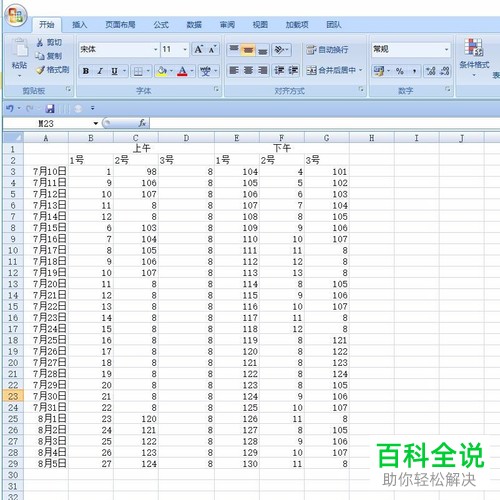Increase decimal places
Image resolution: width=500 pixels, height=500 pixels.
click(x=431, y=71)
